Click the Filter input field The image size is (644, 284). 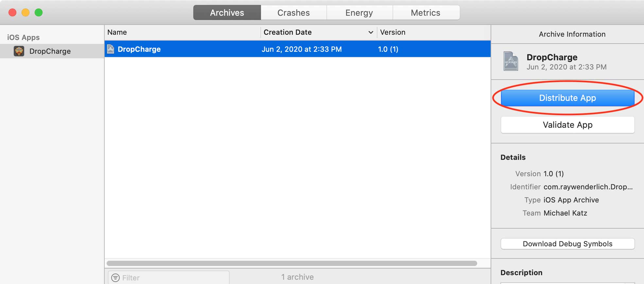point(169,278)
